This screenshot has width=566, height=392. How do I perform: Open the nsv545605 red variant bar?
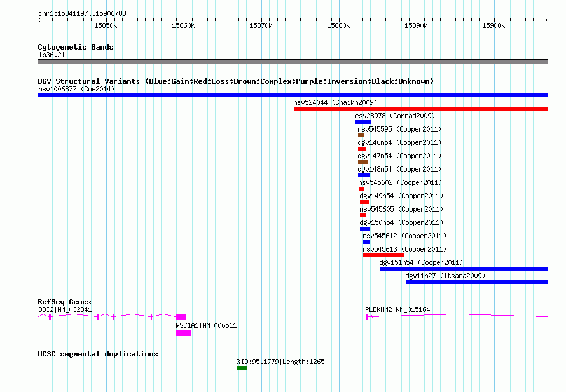(x=363, y=215)
